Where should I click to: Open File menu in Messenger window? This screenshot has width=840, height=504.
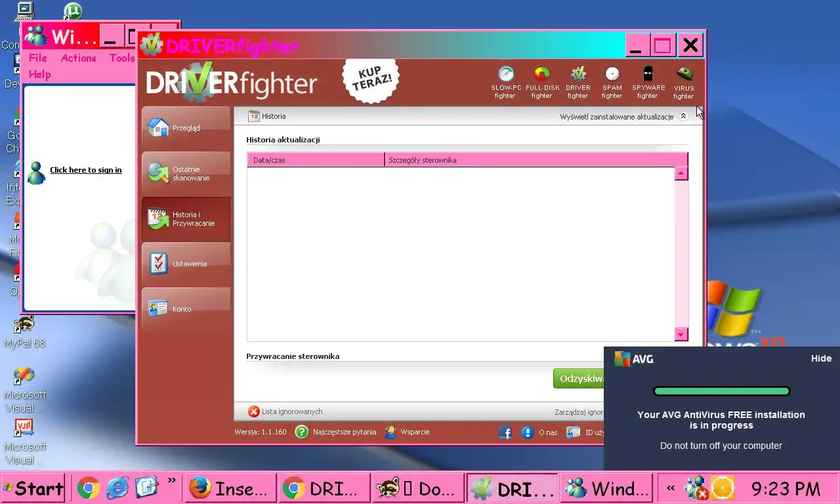(38, 58)
